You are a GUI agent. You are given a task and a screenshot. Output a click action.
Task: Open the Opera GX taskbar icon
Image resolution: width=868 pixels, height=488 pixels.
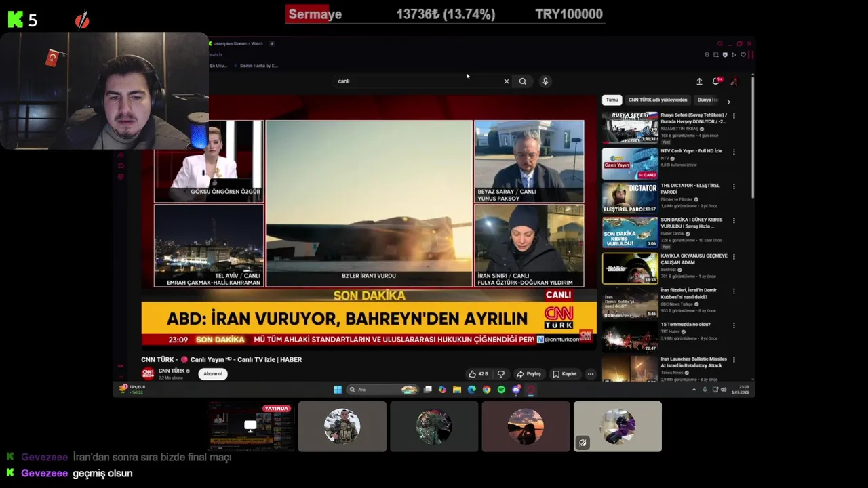pyautogui.click(x=531, y=390)
